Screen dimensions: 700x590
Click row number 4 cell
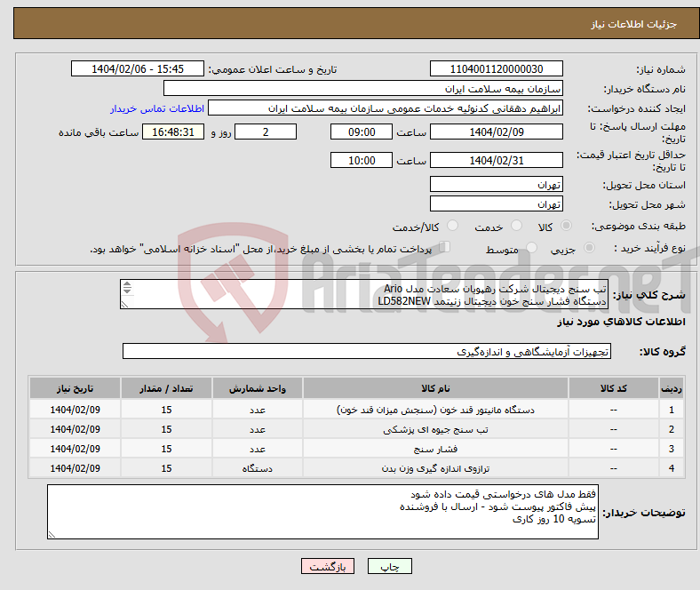coord(671,468)
